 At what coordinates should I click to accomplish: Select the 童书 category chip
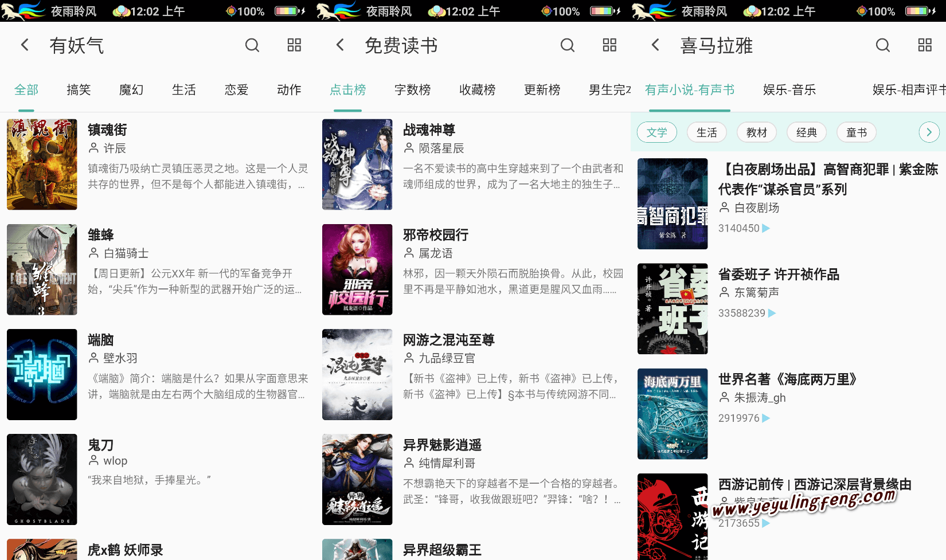[857, 132]
